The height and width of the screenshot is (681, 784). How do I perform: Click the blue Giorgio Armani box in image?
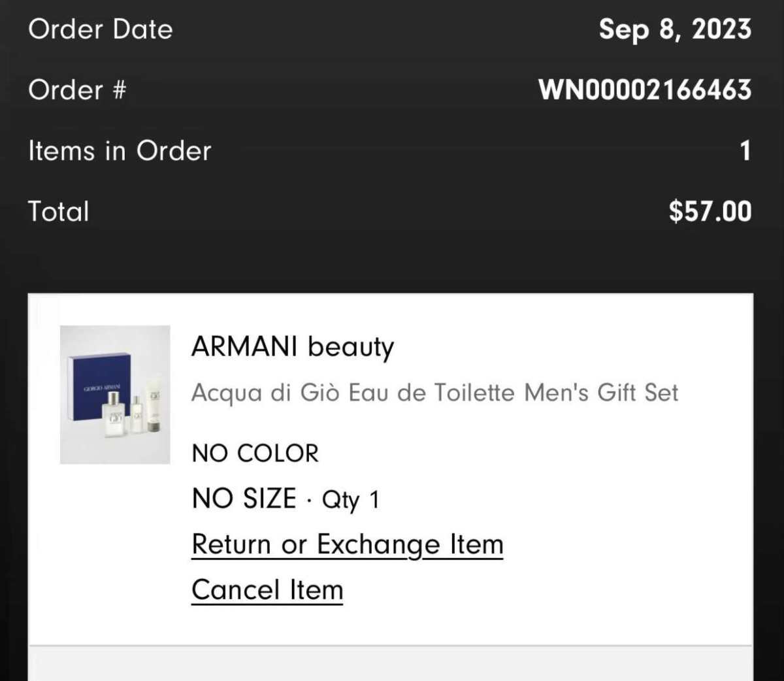click(x=100, y=386)
